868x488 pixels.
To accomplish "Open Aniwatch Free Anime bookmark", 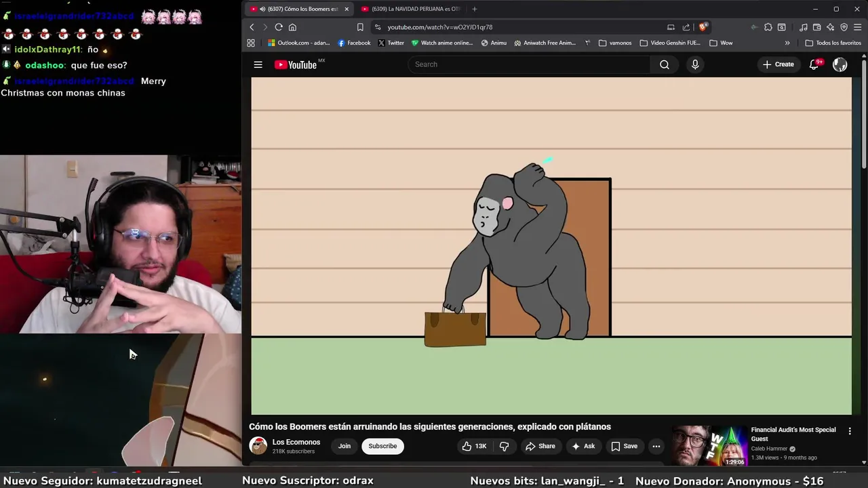I will pos(545,43).
